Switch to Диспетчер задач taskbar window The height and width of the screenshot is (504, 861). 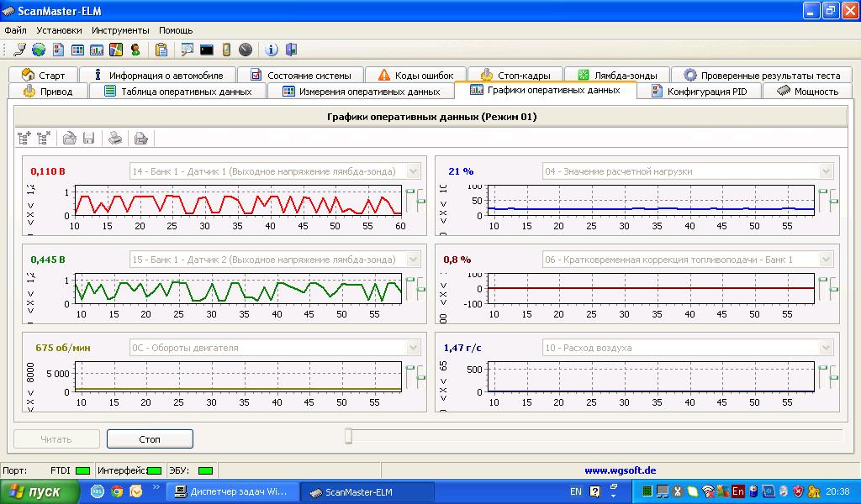click(x=233, y=492)
